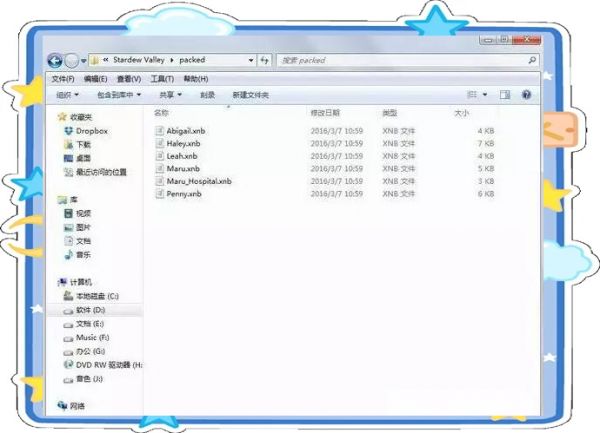Viewport: 600px width, 433px height.
Task: Open the 文件(F) menu
Action: (x=63, y=79)
